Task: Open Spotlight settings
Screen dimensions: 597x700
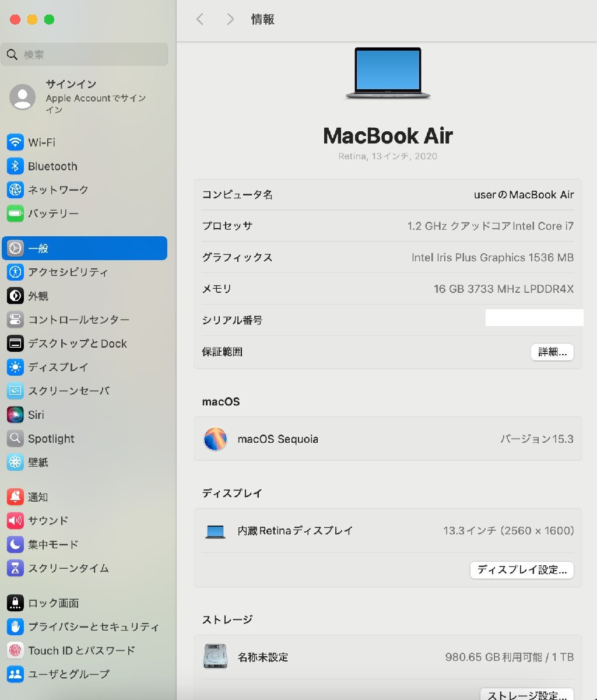Action: tap(51, 439)
